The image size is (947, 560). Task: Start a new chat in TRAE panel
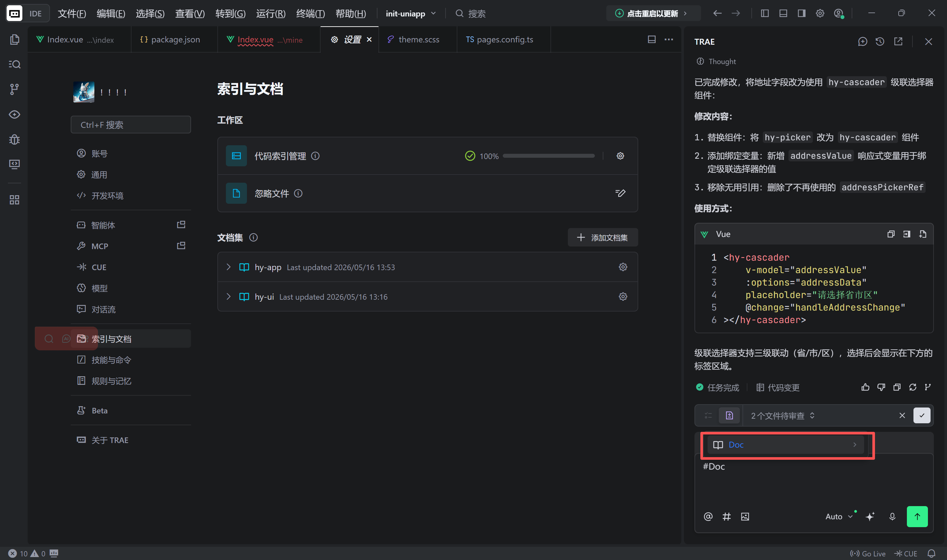[x=862, y=41]
